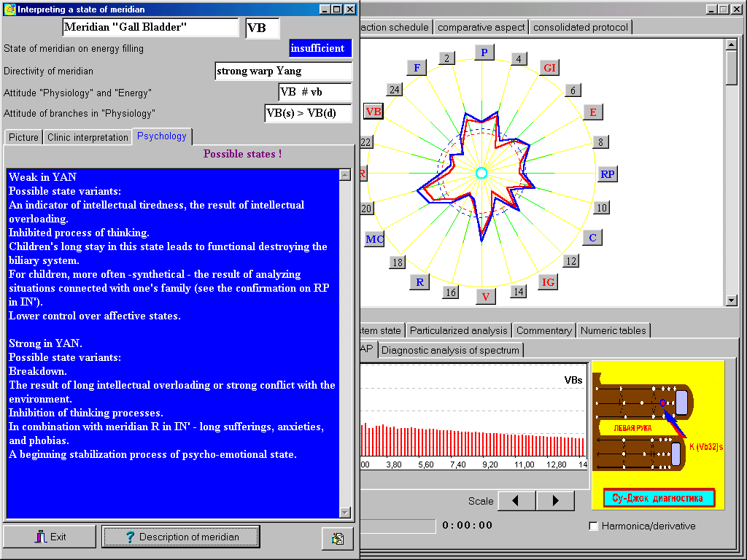The width and height of the screenshot is (747, 560).
Task: Open the Diagnostic analysis of spectrum tab
Action: coord(450,350)
